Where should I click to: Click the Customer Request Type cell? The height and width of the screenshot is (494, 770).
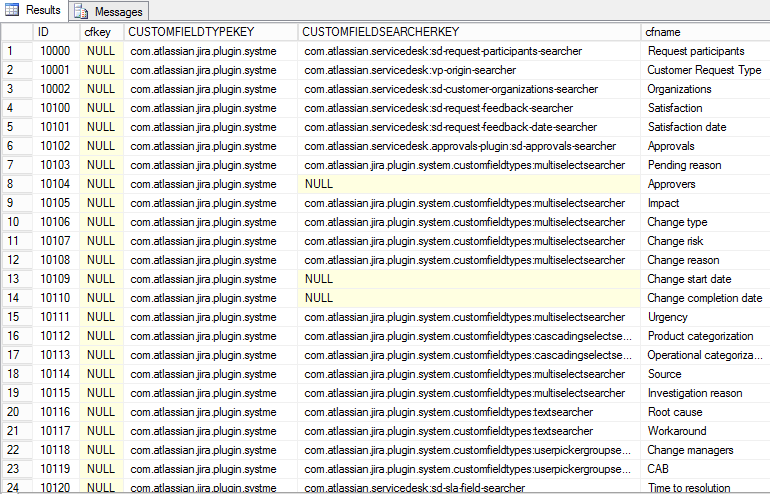pyautogui.click(x=705, y=70)
